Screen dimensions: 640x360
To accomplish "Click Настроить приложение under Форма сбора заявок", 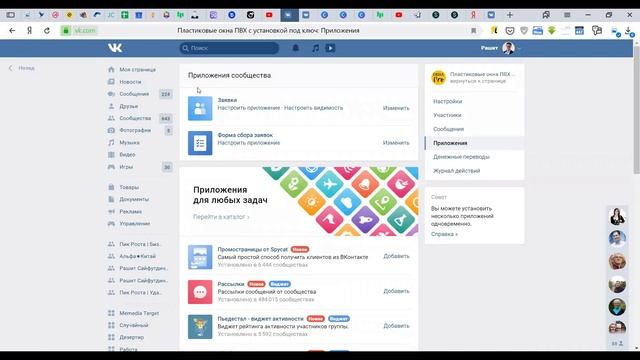I will coord(249,143).
